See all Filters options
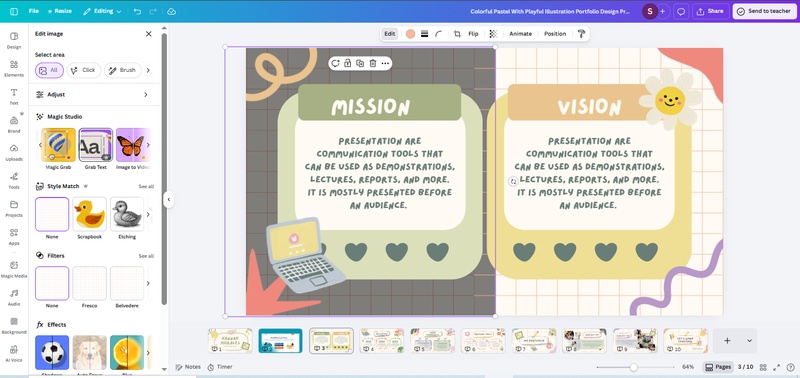Image resolution: width=800 pixels, height=378 pixels. (146, 256)
